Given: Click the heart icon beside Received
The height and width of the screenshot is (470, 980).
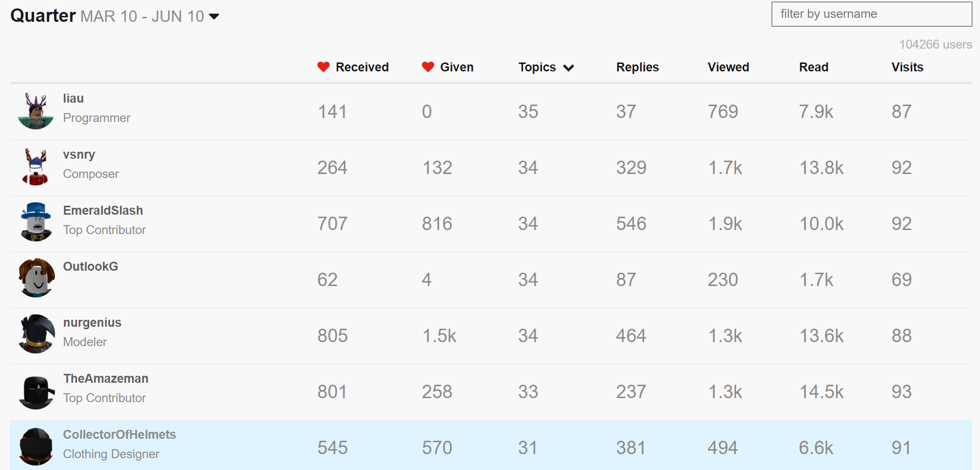Looking at the screenshot, I should click(x=324, y=67).
